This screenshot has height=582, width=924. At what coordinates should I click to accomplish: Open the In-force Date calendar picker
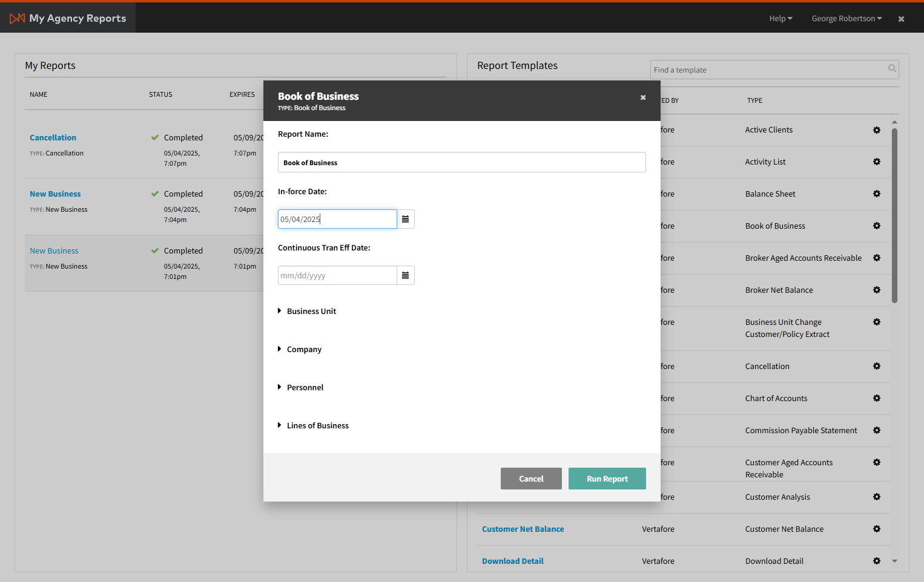(406, 219)
